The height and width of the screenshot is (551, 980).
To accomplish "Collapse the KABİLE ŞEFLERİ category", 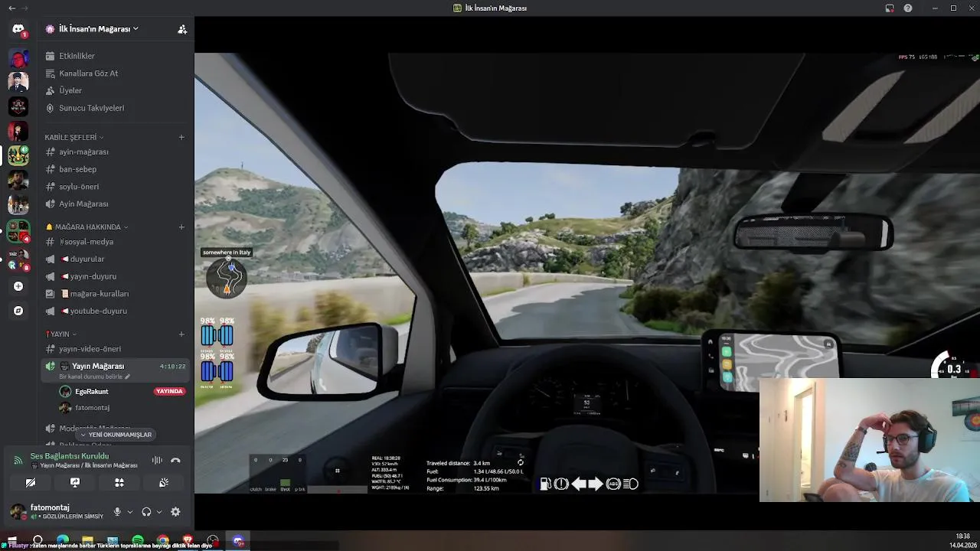I will tap(73, 138).
